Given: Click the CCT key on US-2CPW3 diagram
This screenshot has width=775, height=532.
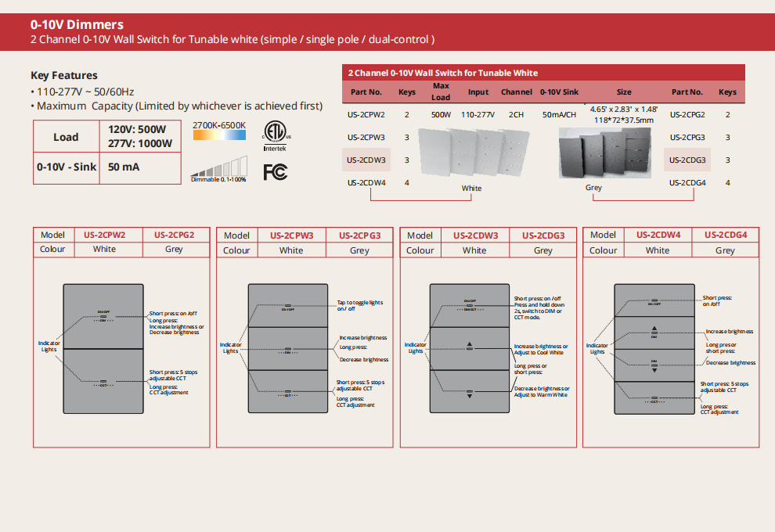Looking at the screenshot, I should [288, 393].
